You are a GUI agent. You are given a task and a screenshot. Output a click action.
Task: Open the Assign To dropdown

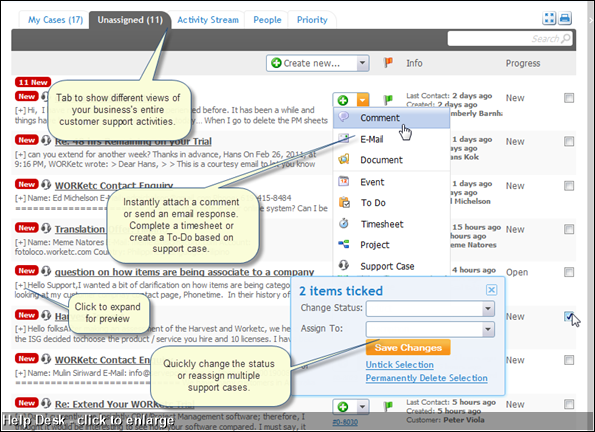(x=488, y=330)
